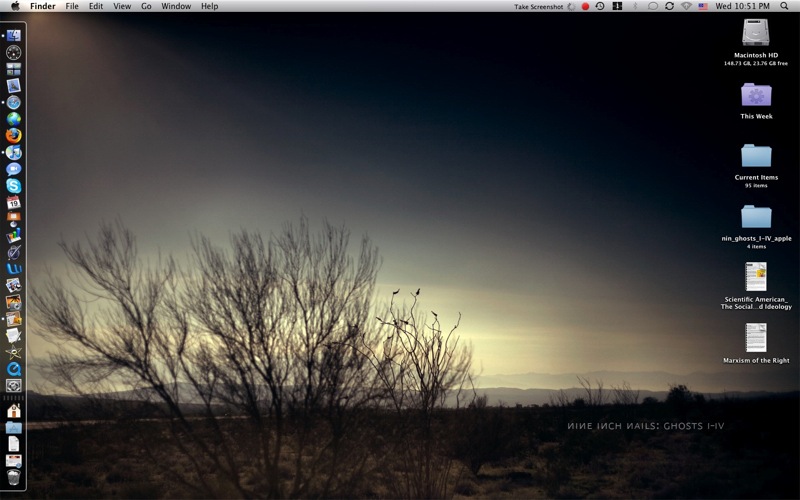Open the Wi-Fi status menu
Viewport: 800px width, 500px height.
pos(686,6)
